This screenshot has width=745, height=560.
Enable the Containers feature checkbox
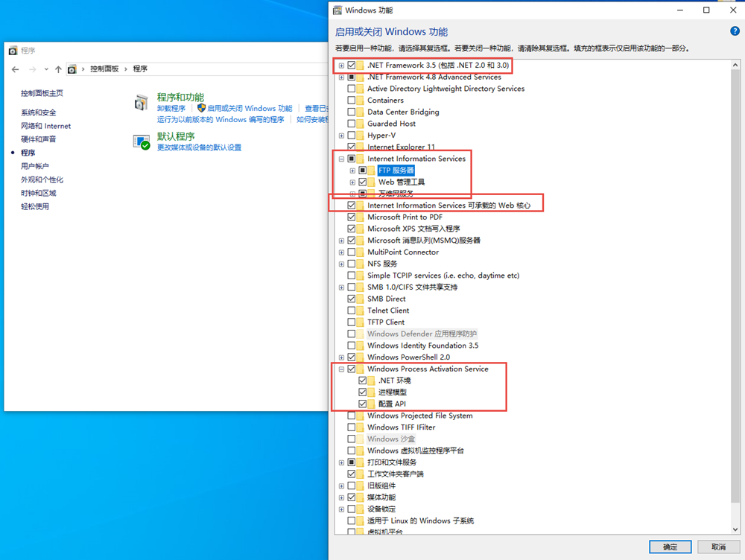[352, 101]
